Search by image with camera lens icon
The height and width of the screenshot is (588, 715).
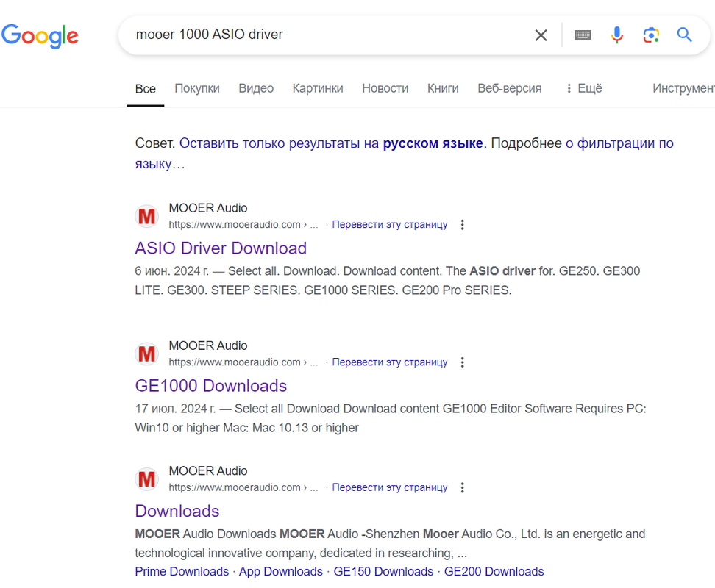coord(651,35)
